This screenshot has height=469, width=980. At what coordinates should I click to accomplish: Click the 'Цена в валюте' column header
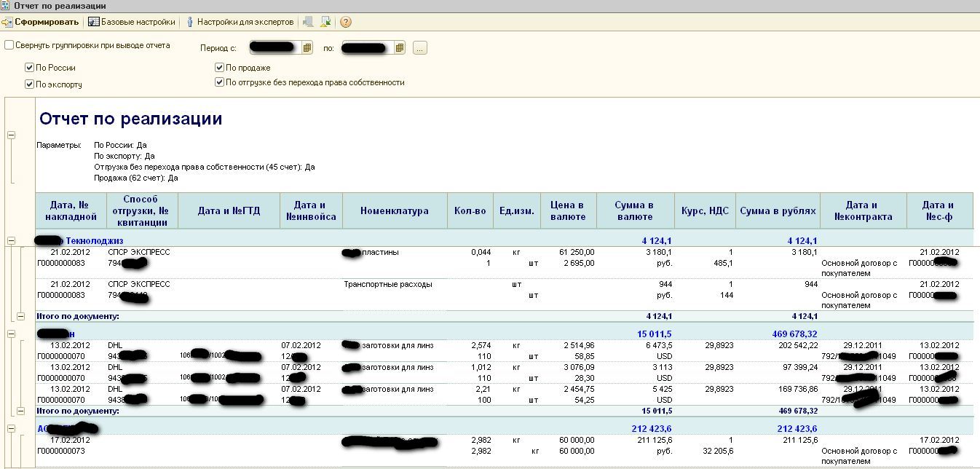point(568,210)
